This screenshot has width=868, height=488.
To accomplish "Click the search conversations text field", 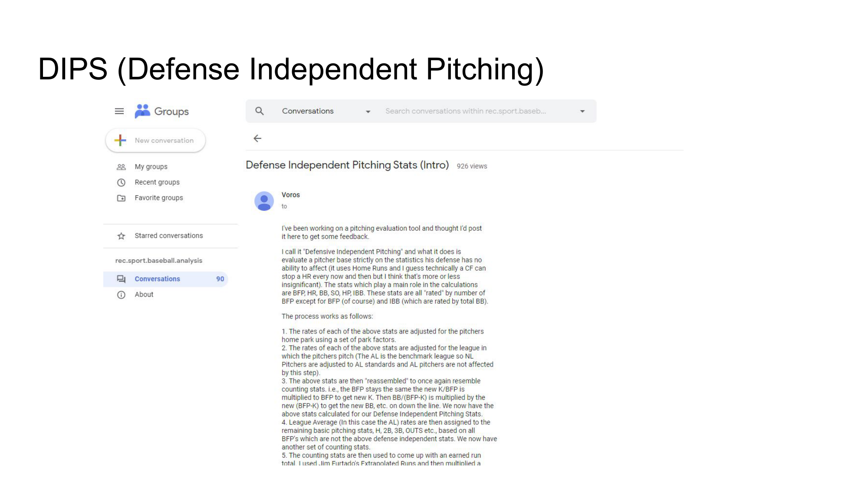I will click(x=465, y=111).
